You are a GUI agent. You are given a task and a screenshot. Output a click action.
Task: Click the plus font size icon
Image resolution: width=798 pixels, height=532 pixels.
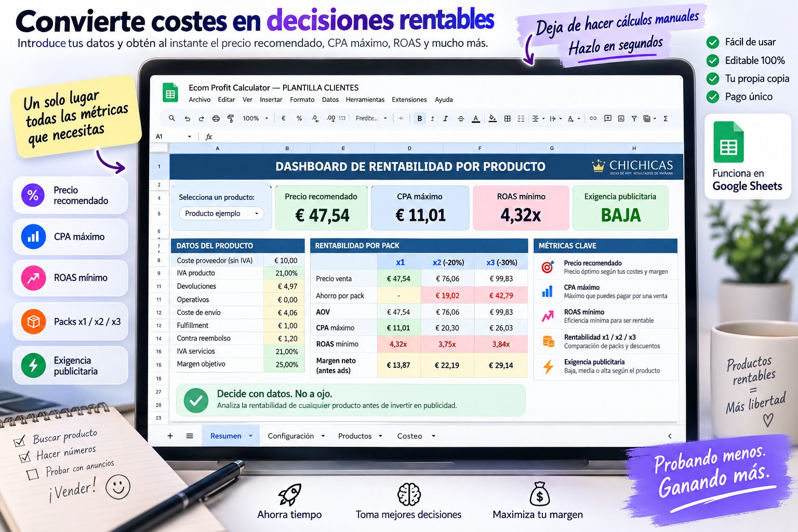tap(401, 118)
